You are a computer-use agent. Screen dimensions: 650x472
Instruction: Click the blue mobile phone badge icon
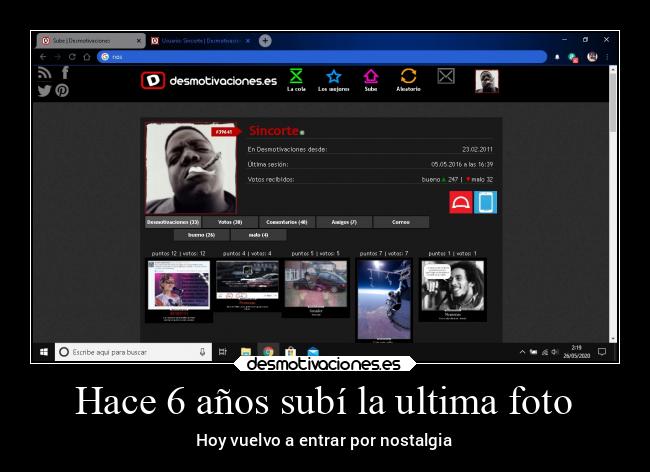click(485, 202)
